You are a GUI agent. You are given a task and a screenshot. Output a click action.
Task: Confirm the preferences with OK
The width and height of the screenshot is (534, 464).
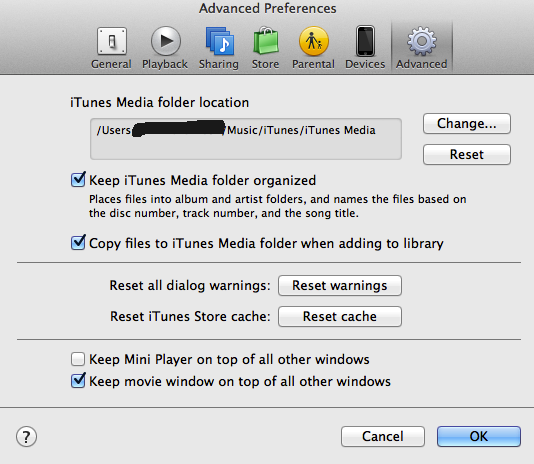coord(479,436)
